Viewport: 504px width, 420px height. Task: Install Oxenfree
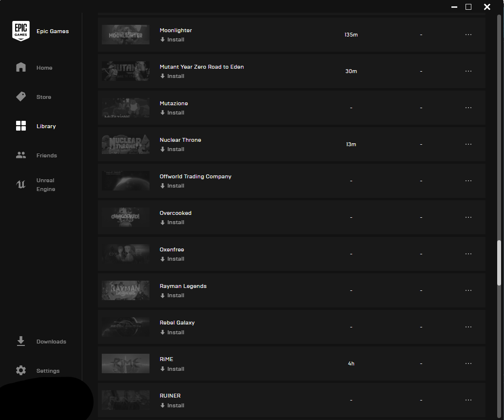pyautogui.click(x=172, y=259)
